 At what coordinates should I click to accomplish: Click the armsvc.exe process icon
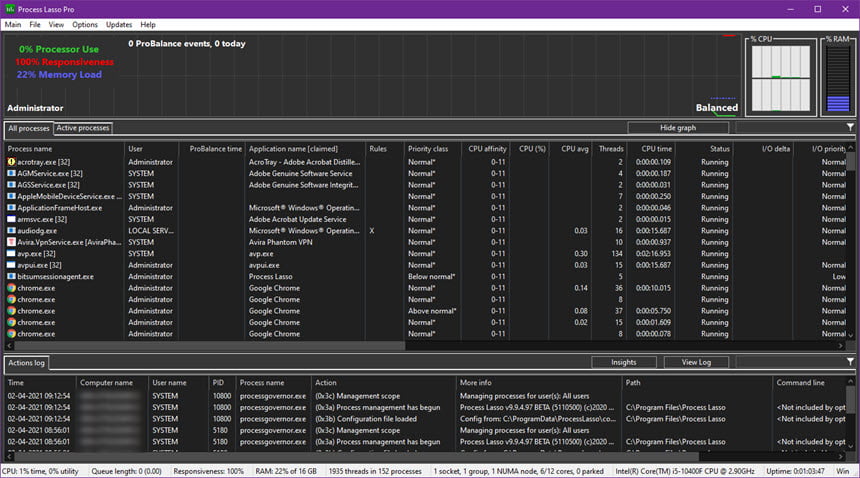click(11, 219)
